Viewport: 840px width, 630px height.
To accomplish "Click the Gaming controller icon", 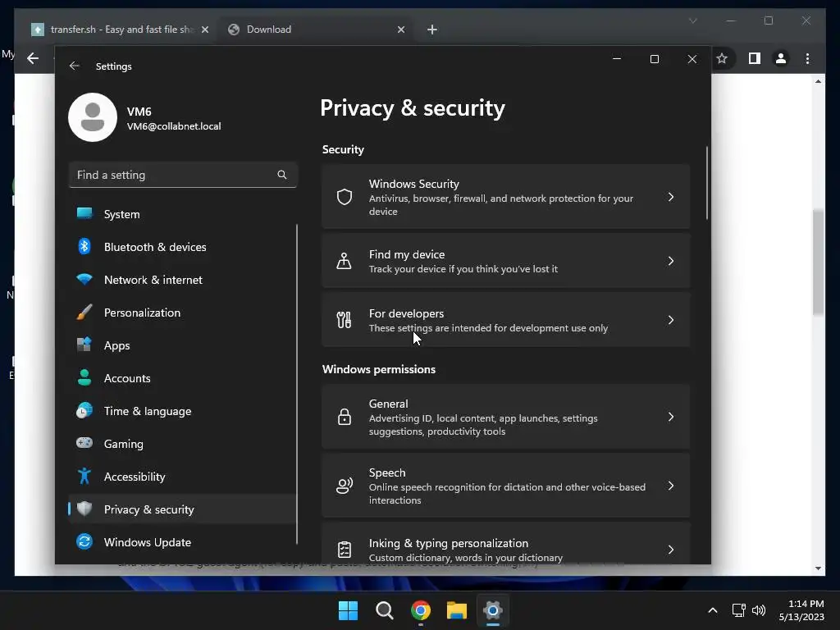I will click(84, 443).
